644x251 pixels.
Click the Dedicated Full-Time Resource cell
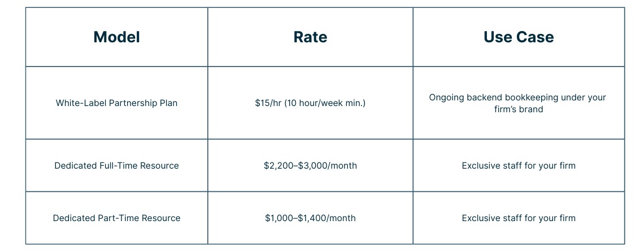[x=116, y=166]
